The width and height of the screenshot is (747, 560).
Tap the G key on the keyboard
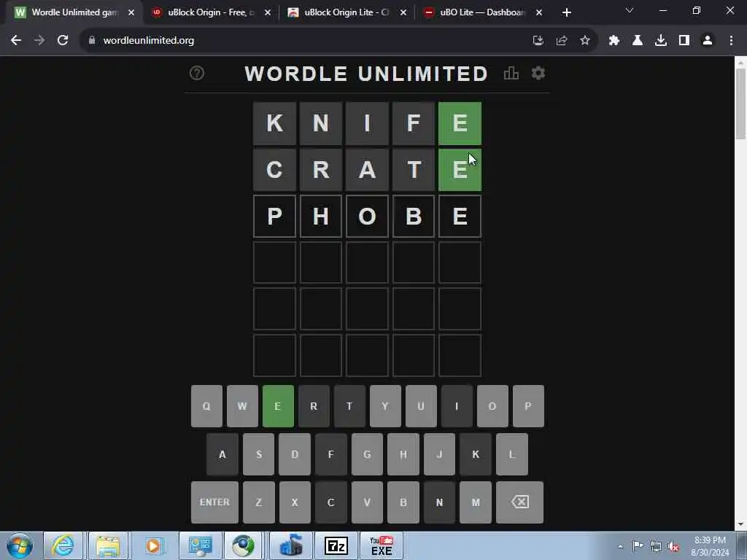tap(368, 454)
